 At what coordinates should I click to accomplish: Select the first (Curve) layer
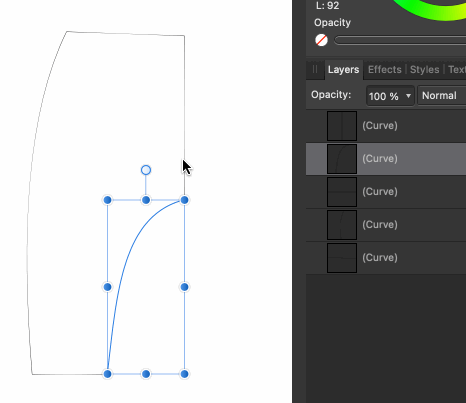coord(386,126)
